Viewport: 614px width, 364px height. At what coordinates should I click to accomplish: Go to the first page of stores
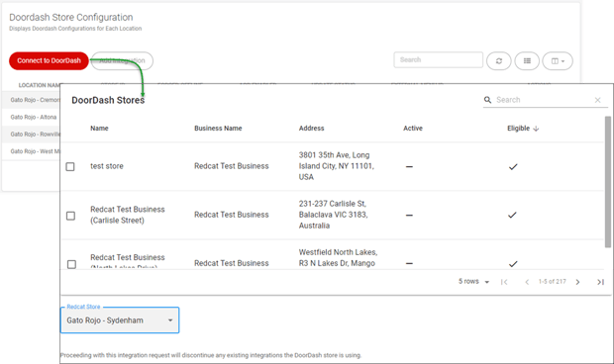tap(504, 282)
